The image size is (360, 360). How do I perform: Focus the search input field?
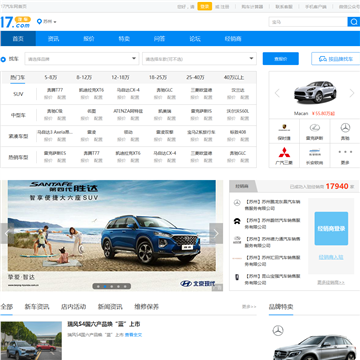click(308, 22)
